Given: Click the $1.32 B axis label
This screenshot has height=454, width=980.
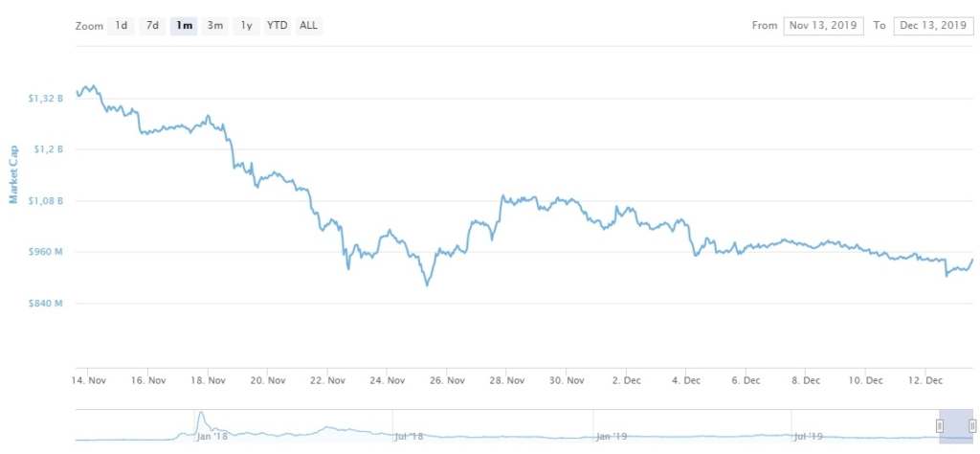Looking at the screenshot, I should pos(47,99).
